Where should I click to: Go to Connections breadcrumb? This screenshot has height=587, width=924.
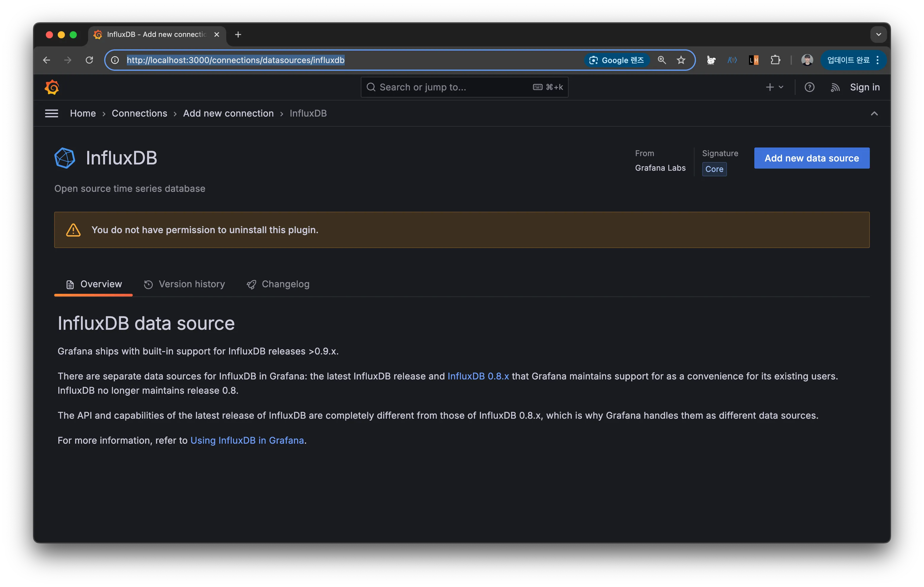(139, 114)
